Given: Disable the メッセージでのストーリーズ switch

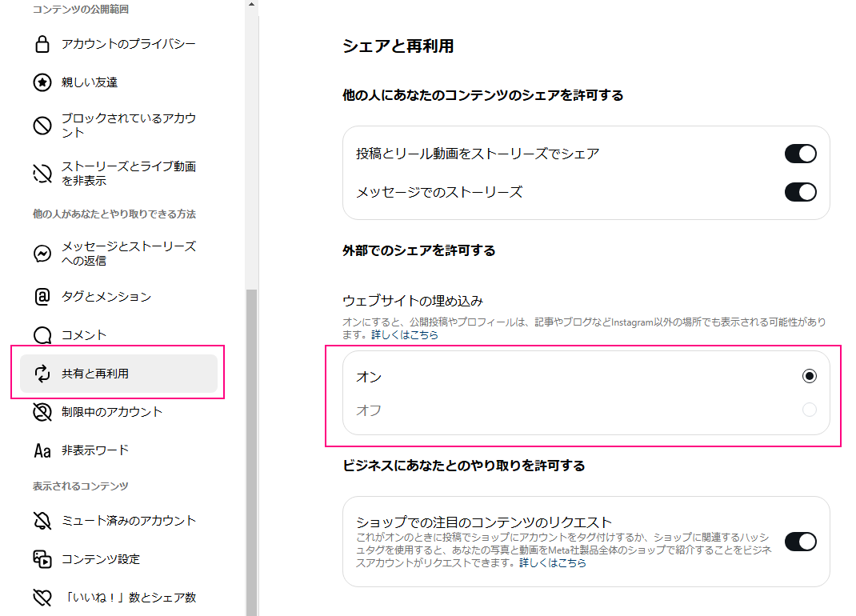Looking at the screenshot, I should tap(800, 192).
